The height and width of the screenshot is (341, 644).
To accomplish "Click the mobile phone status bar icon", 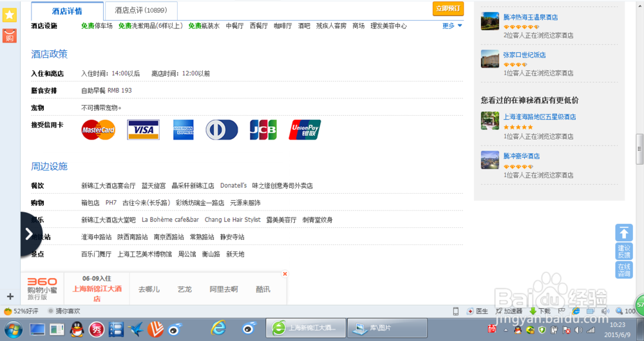I will pyautogui.click(x=455, y=311).
